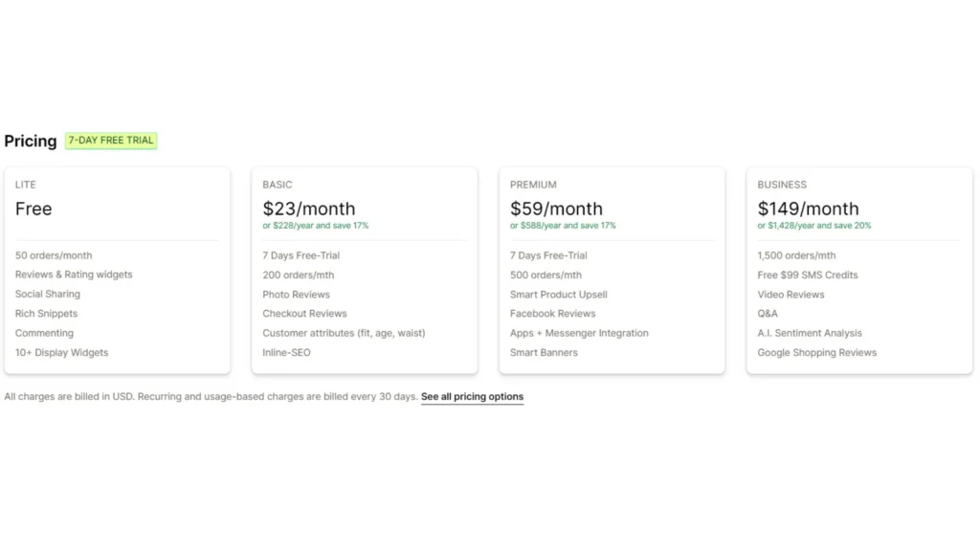Click the "Pricing" section heading
980x551 pixels.
coord(31,142)
